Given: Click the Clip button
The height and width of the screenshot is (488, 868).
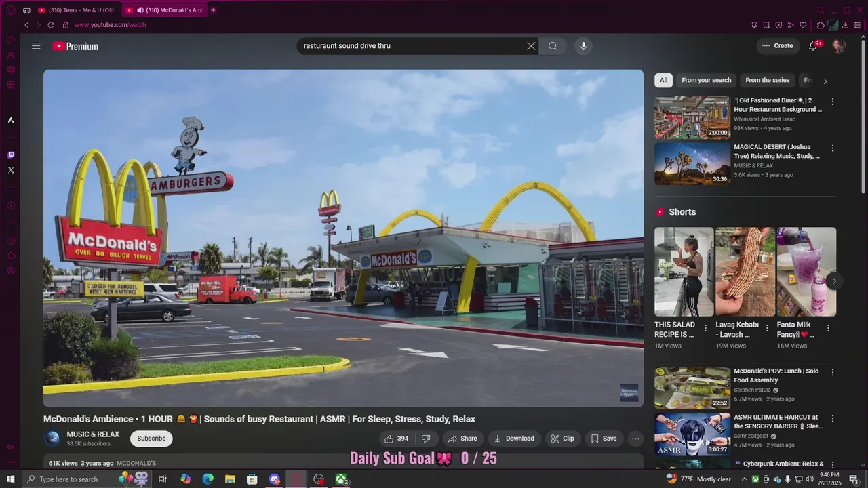Looking at the screenshot, I should (x=562, y=439).
